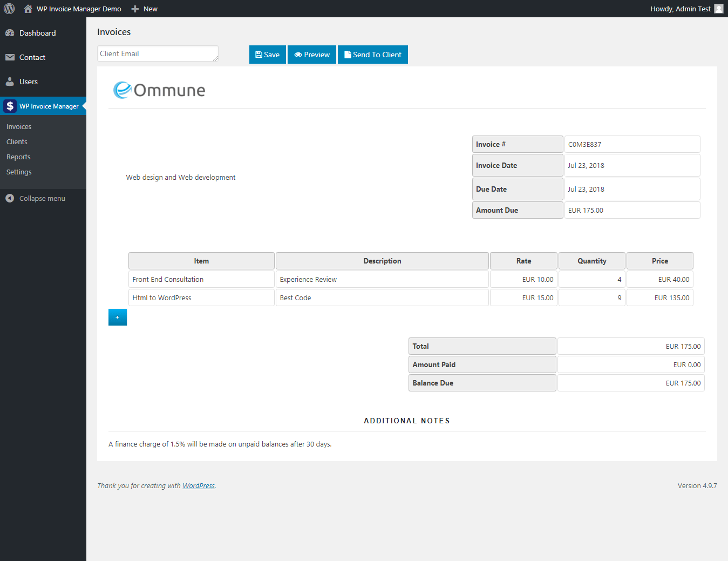Image resolution: width=728 pixels, height=561 pixels.
Task: Open the Users menu
Action: (x=43, y=82)
